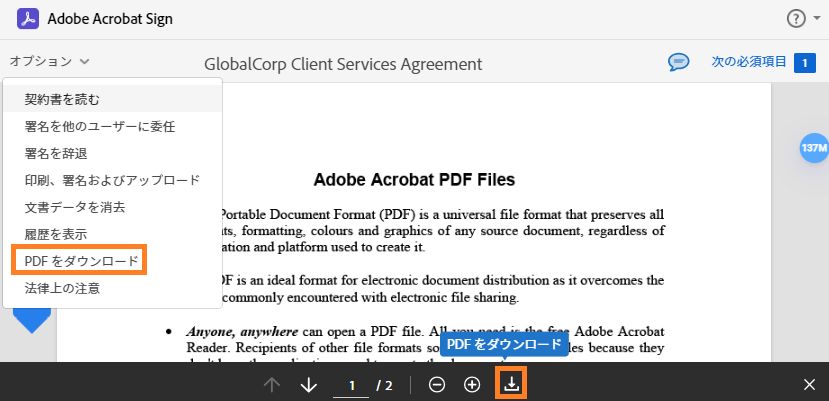The image size is (829, 401).
Task: Select 文書データを消去 menu item
Action: 112,207
